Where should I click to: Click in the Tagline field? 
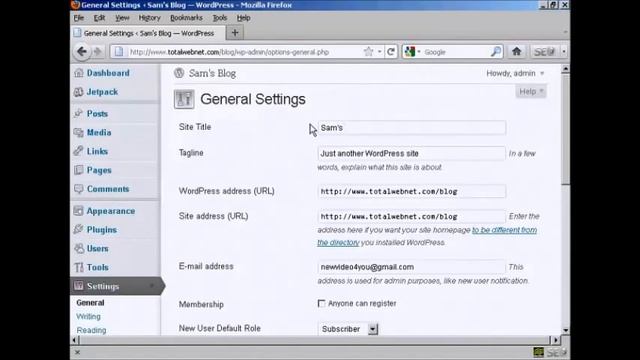[411, 153]
